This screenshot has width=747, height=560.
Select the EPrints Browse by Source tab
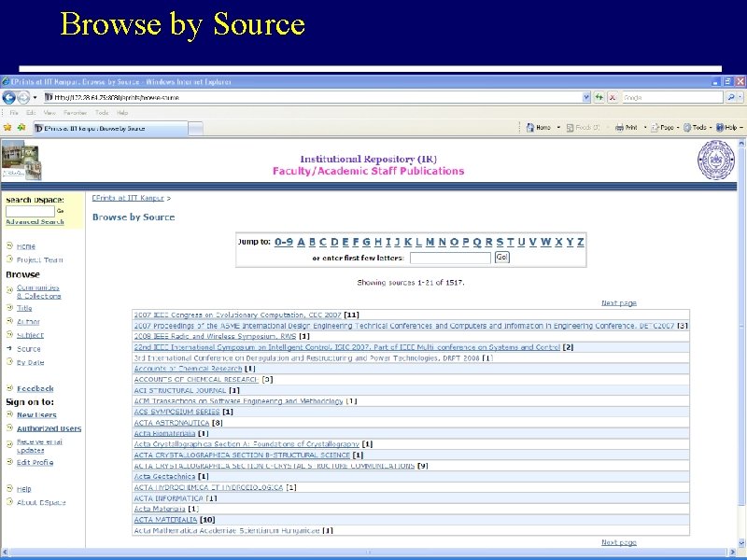tap(110, 128)
